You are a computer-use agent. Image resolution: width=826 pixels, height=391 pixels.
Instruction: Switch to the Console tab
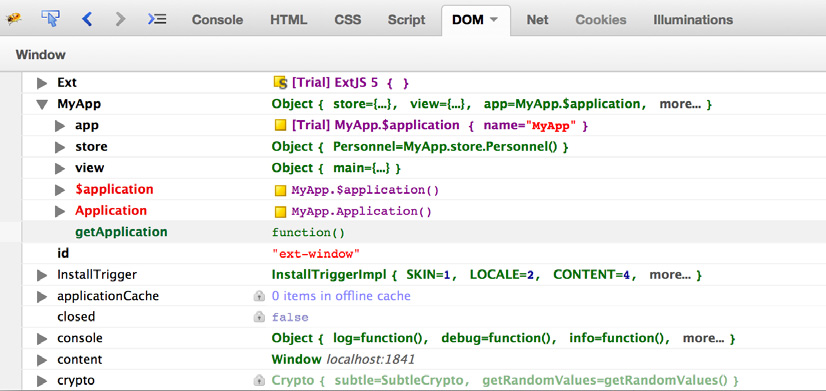coord(217,20)
